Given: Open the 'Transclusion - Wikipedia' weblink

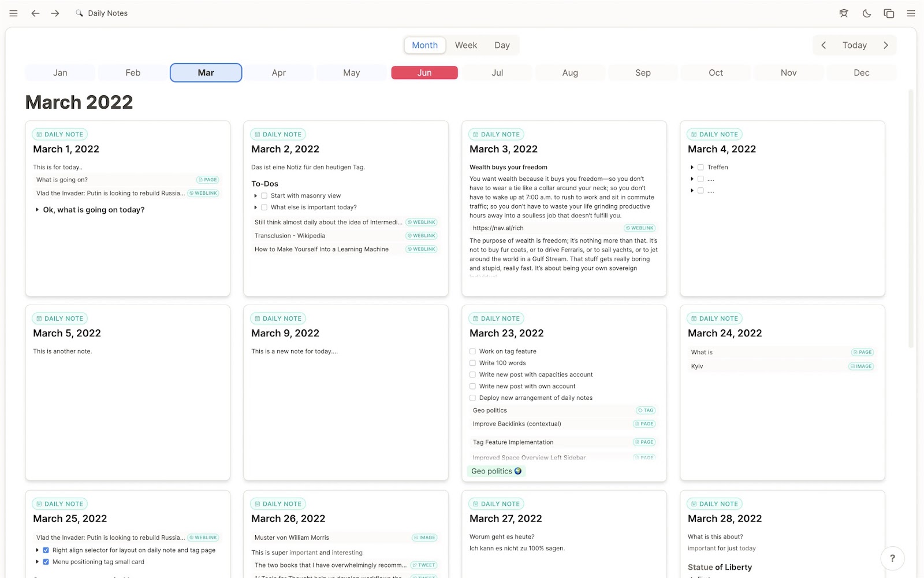Looking at the screenshot, I should click(x=290, y=235).
